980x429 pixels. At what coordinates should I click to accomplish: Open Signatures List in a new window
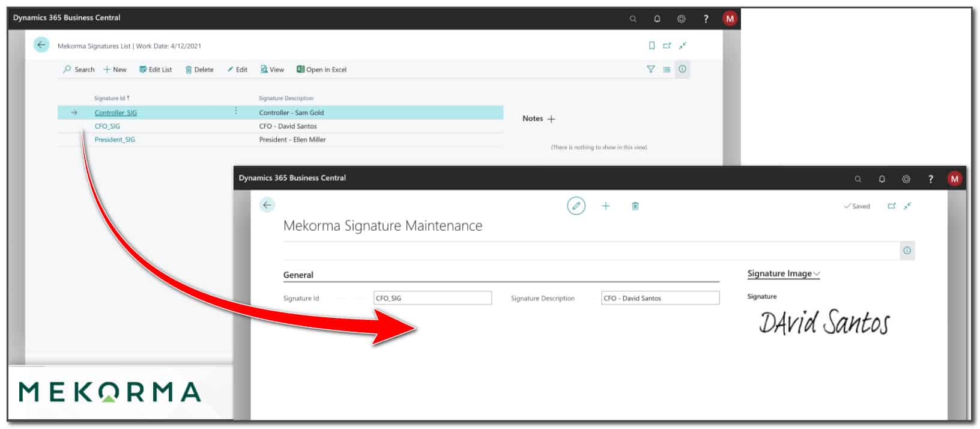(667, 46)
